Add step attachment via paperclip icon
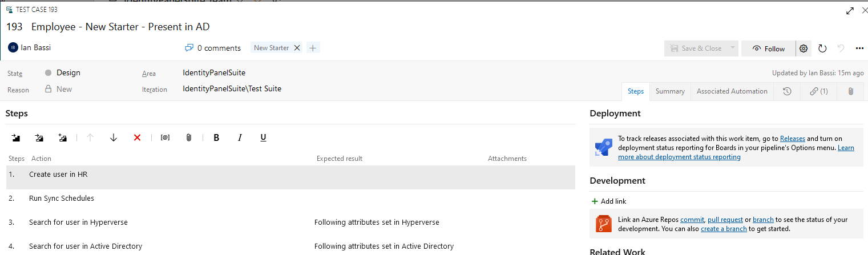Image resolution: width=868 pixels, height=255 pixels. click(189, 137)
